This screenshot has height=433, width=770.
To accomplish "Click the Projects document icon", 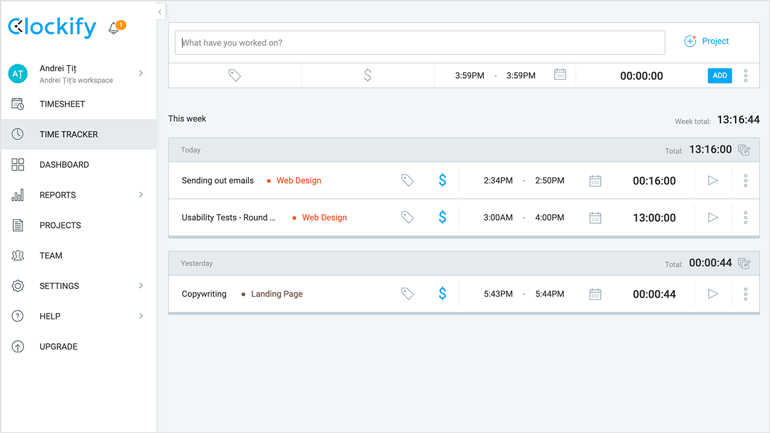I will click(x=18, y=225).
